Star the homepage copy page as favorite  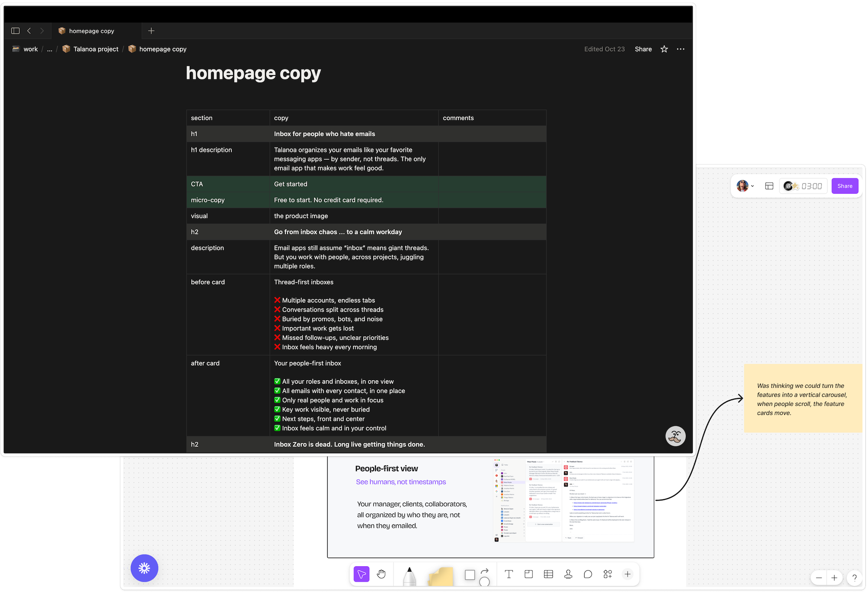(664, 49)
